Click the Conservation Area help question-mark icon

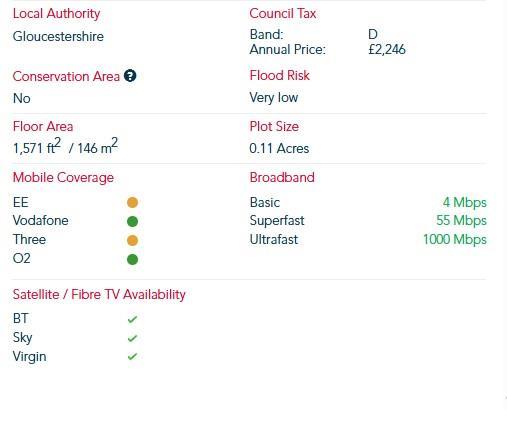pyautogui.click(x=130, y=76)
